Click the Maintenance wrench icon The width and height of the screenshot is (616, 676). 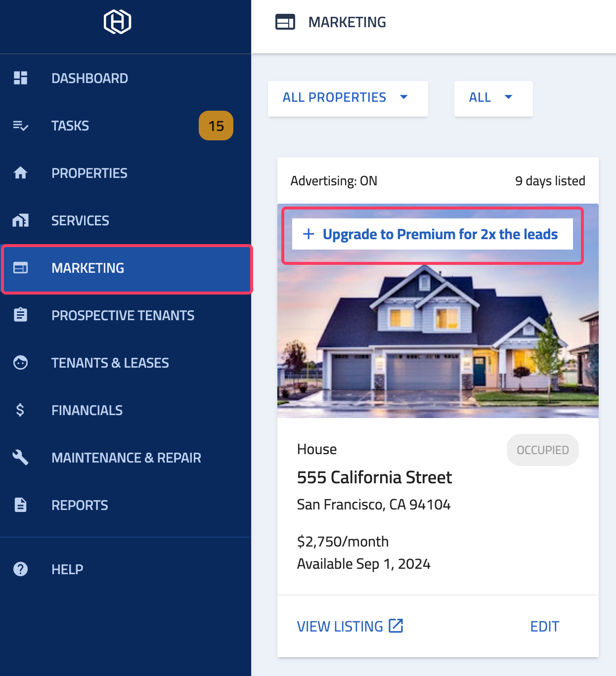(20, 458)
